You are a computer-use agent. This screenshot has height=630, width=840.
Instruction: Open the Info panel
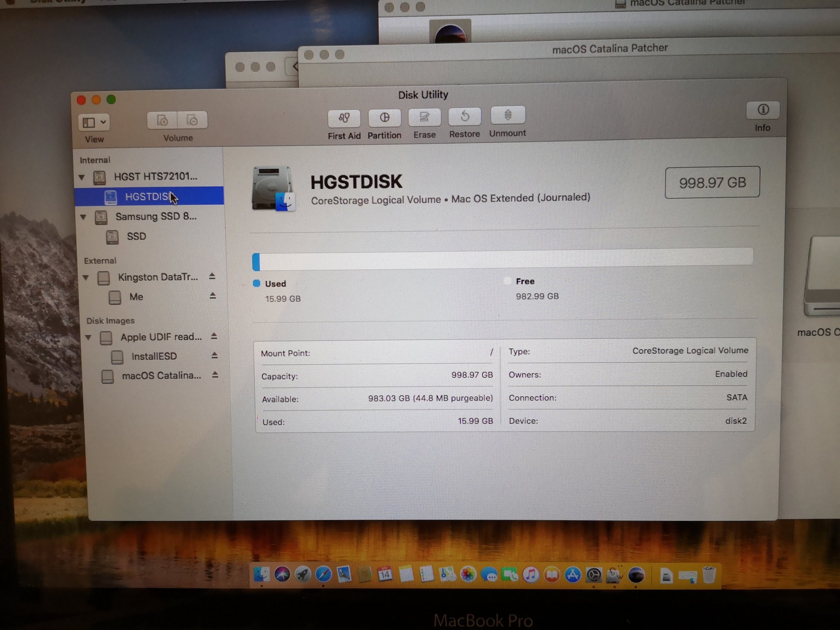pyautogui.click(x=763, y=110)
